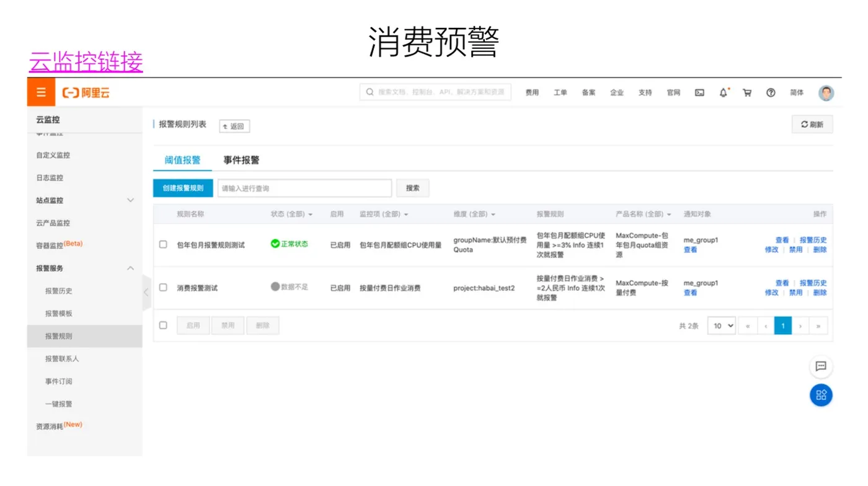868x486 pixels.
Task: Tick the select-all checkbox below the table
Action: pyautogui.click(x=163, y=325)
